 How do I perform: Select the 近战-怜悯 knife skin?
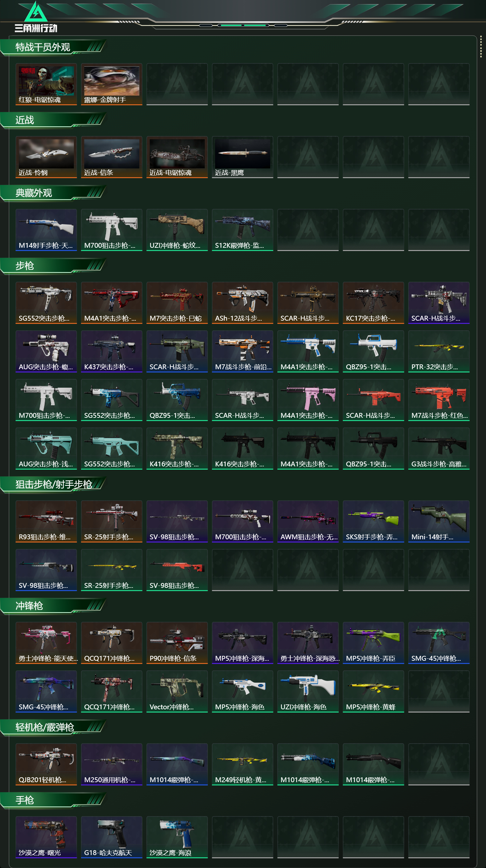[46, 157]
